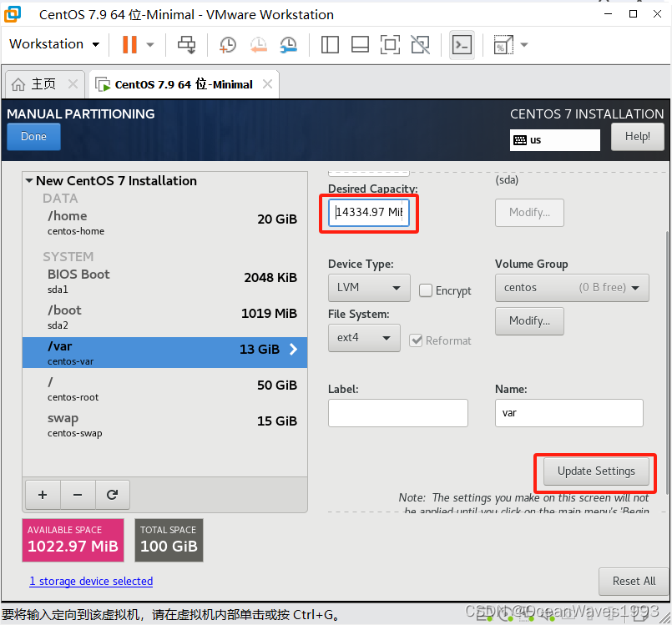
Task: Open the power options arrow beside pause
Action: [150, 44]
